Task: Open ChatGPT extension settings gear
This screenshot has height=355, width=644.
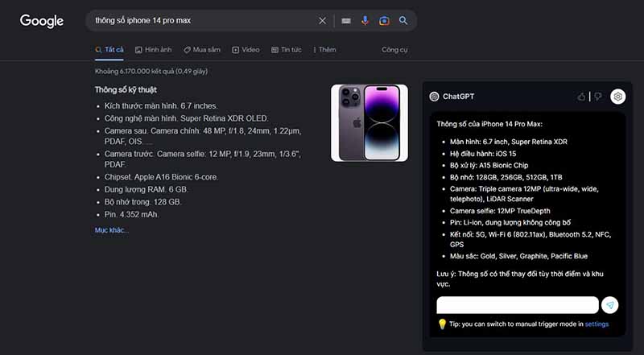Action: click(617, 97)
